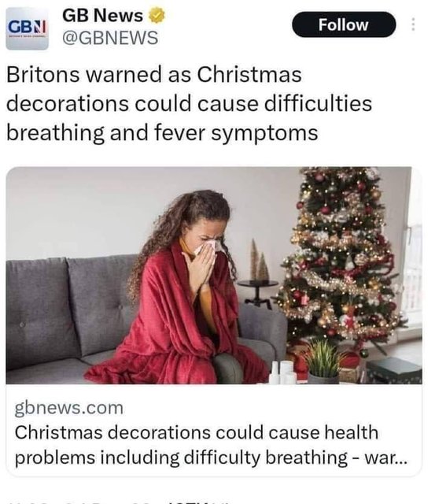Click the truncated 'problems including difficulty breathing' line
This screenshot has width=435, height=504.
tap(211, 457)
